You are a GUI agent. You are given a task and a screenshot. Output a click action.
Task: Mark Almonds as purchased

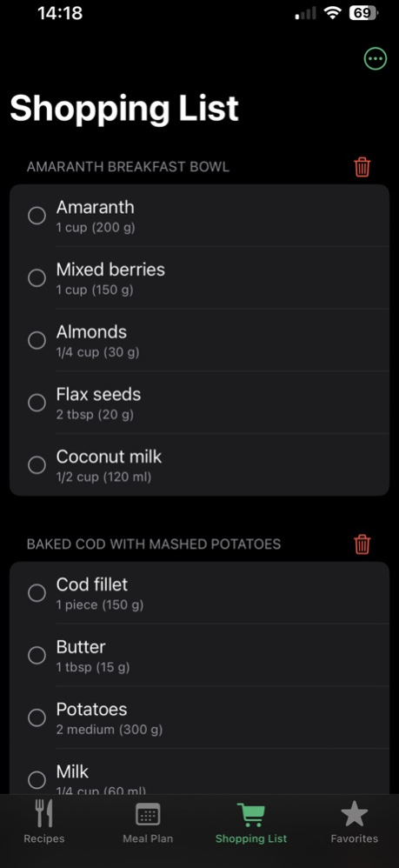coord(37,340)
